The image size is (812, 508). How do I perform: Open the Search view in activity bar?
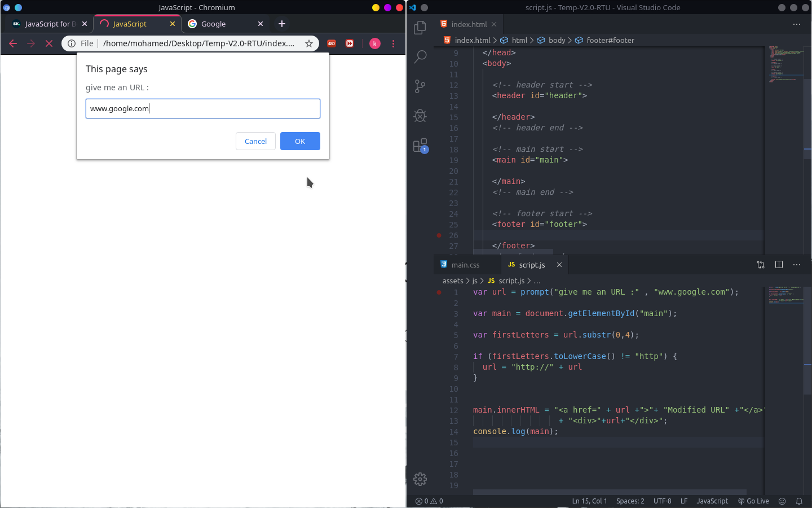coord(420,57)
